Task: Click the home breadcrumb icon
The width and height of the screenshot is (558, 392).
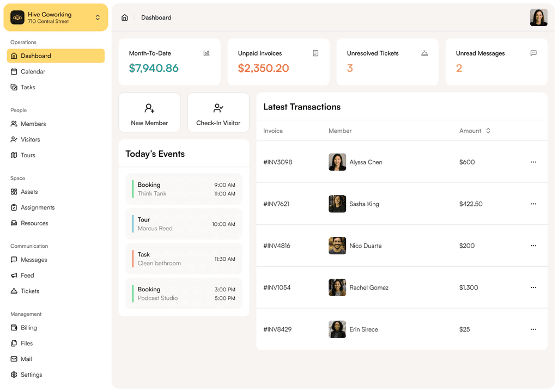Action: coord(125,17)
